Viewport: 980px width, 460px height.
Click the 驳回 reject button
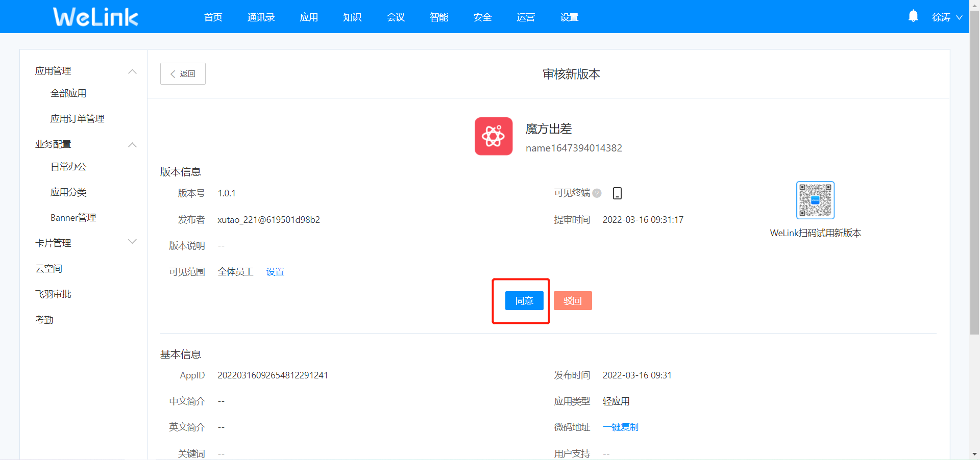573,301
